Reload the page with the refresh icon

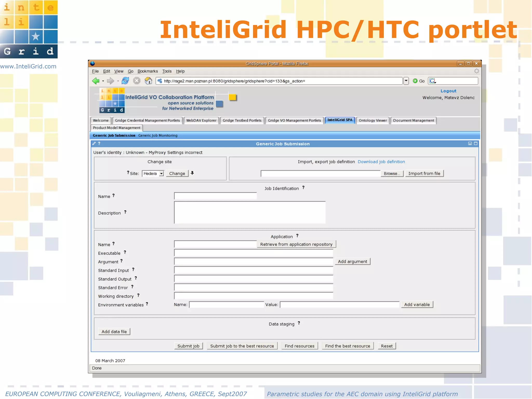pos(125,81)
